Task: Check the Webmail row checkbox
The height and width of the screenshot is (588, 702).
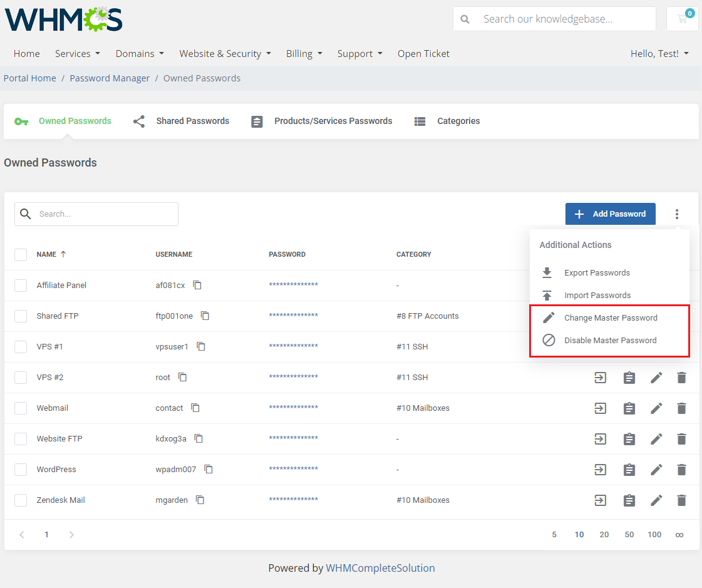Action: pos(21,408)
